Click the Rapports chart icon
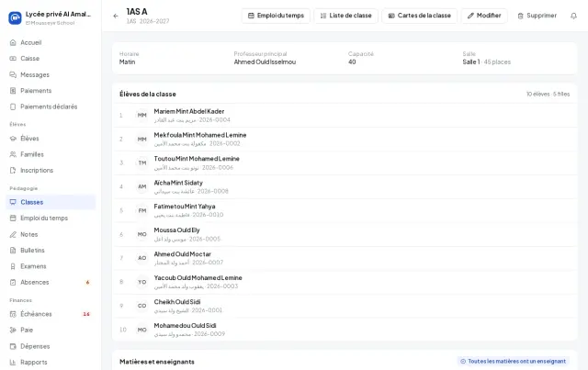 coord(13,362)
